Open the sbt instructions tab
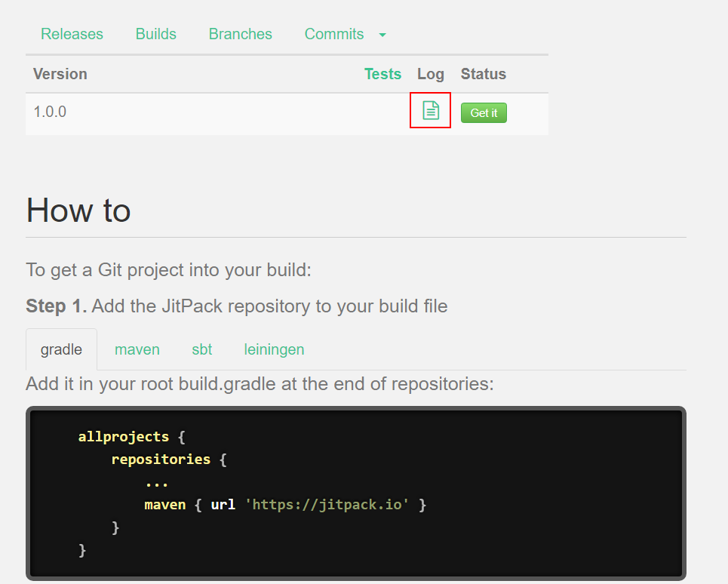Viewport: 728px width, 584px height. click(x=202, y=349)
